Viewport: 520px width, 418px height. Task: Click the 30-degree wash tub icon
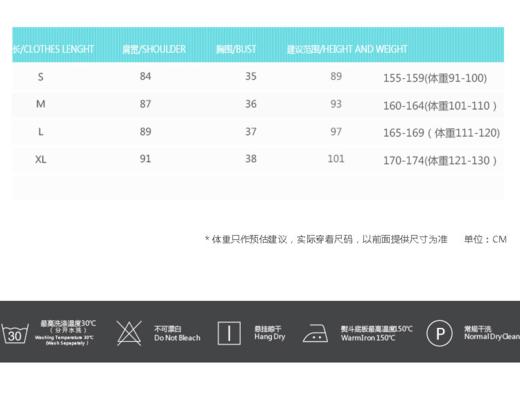click(15, 334)
